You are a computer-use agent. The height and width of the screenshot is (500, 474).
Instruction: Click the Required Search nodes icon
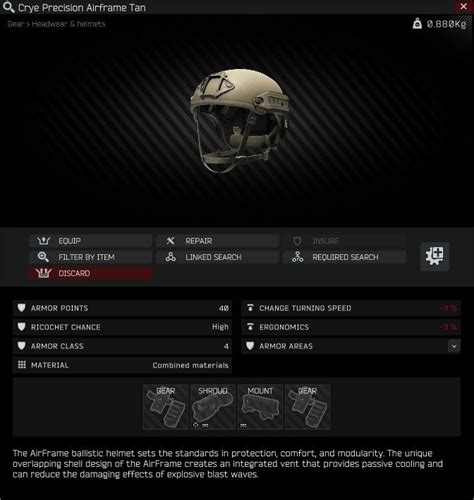coord(297,257)
